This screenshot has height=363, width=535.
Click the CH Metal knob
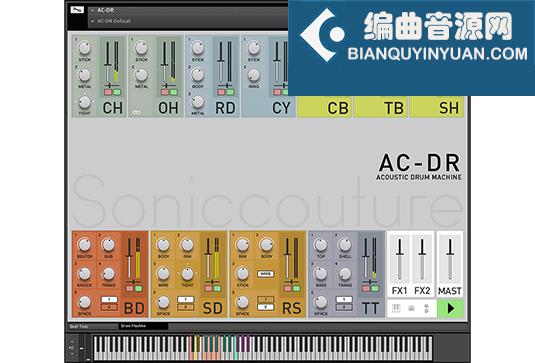tap(84, 75)
